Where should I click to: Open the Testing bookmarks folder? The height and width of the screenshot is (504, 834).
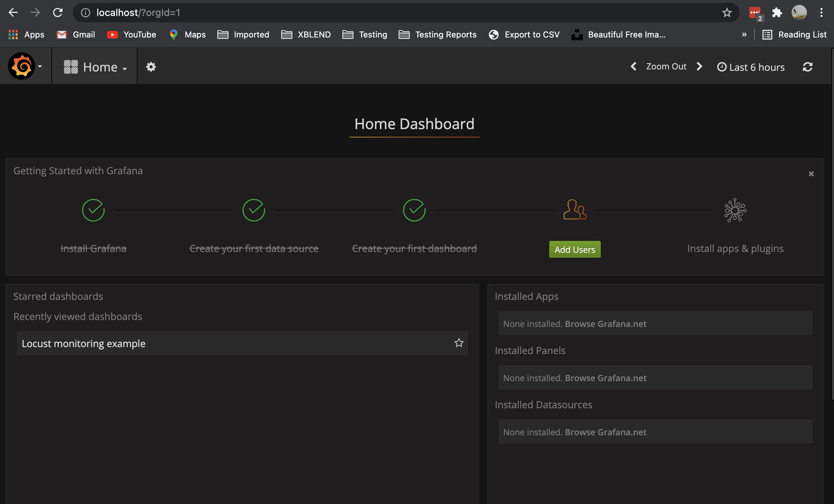coord(365,35)
